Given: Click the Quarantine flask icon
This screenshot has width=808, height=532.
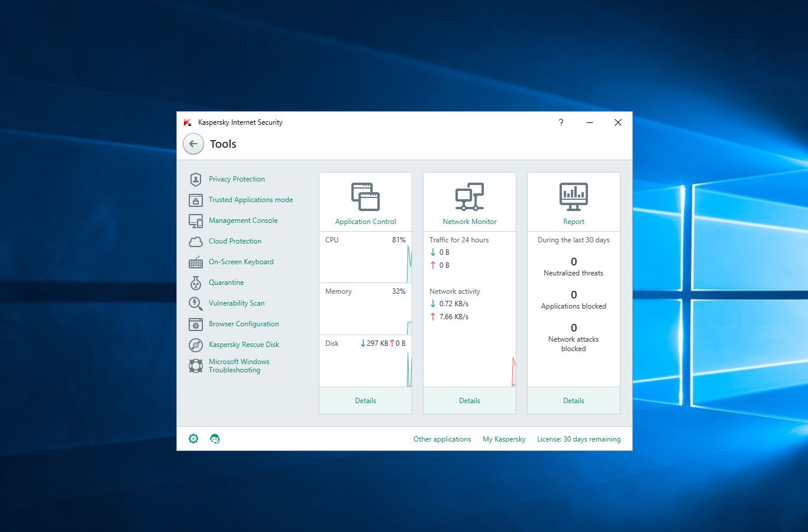Looking at the screenshot, I should click(196, 283).
